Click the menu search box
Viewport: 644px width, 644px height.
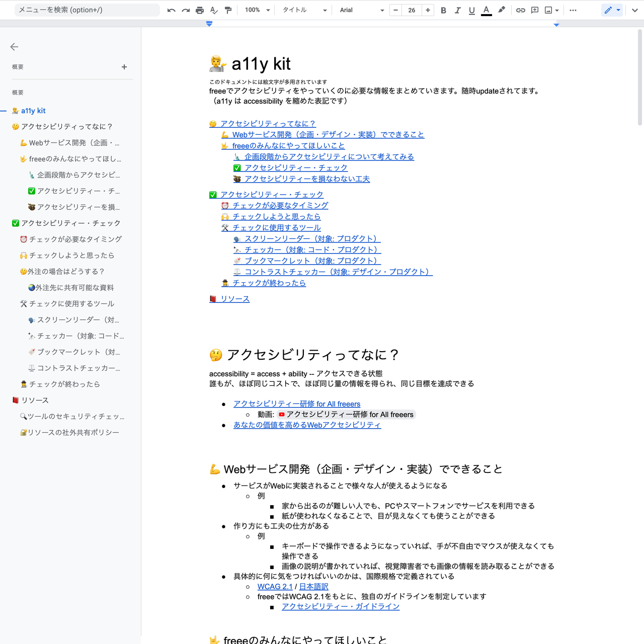pyautogui.click(x=87, y=10)
